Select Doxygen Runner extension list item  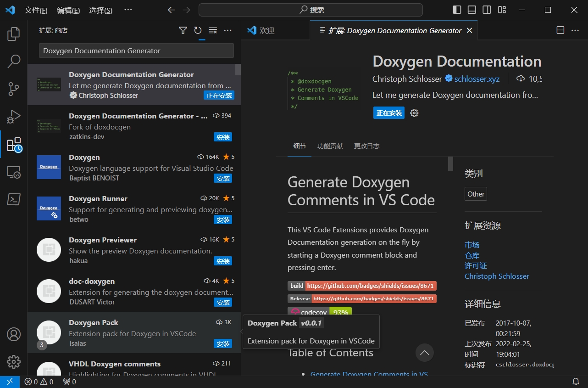134,209
